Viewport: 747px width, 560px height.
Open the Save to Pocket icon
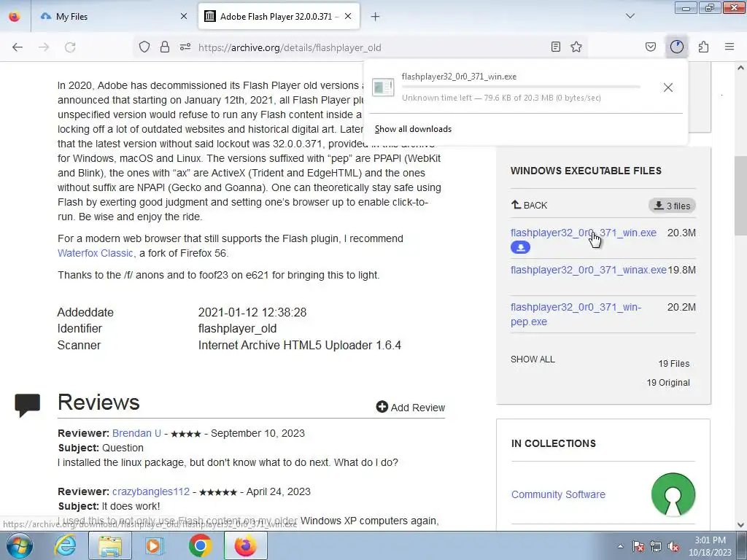(651, 47)
